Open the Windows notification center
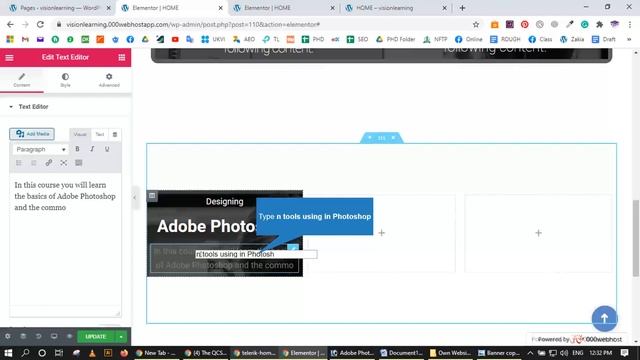This screenshot has height=360, width=640. point(624,353)
